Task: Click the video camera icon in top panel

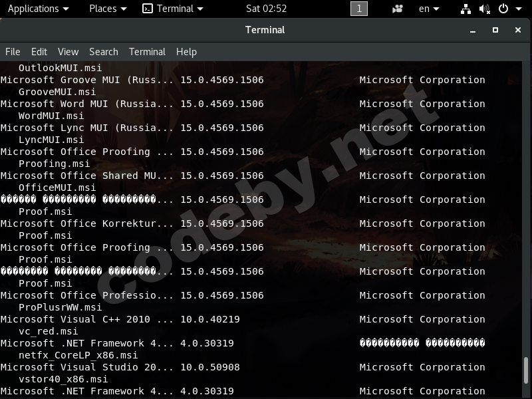Action: pyautogui.click(x=398, y=9)
